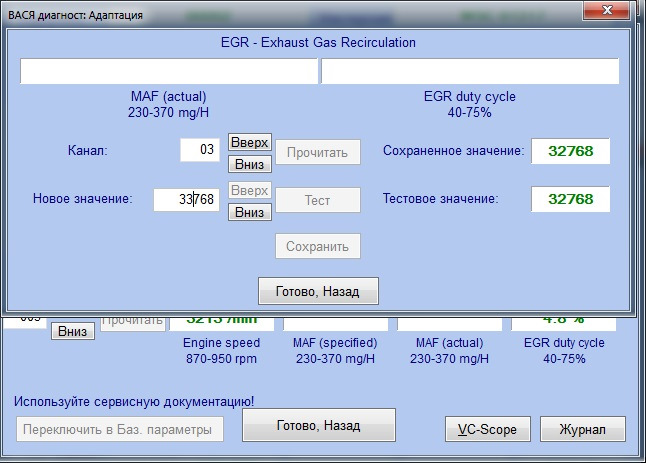
Task: Open the Журнал log
Action: [x=583, y=429]
